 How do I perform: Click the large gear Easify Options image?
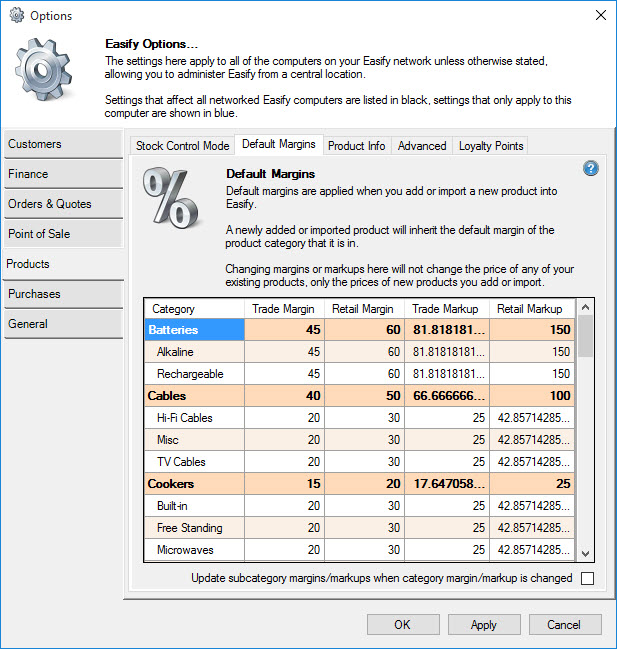pos(43,69)
